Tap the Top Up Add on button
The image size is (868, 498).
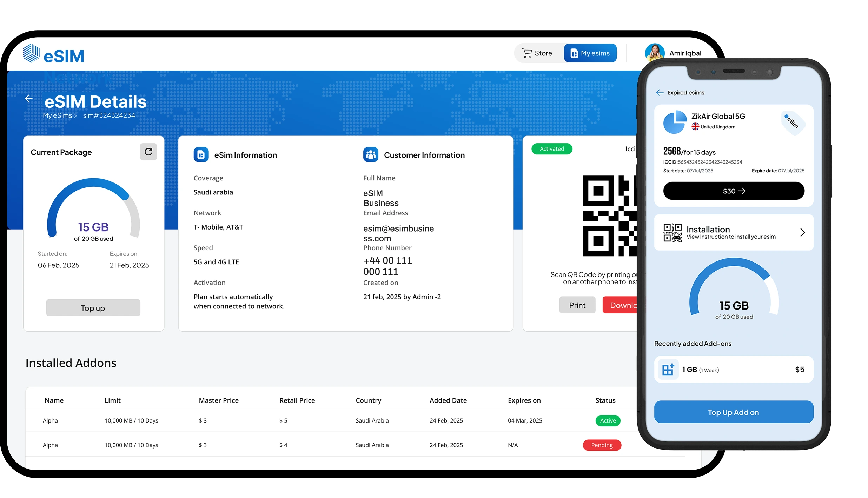733,412
